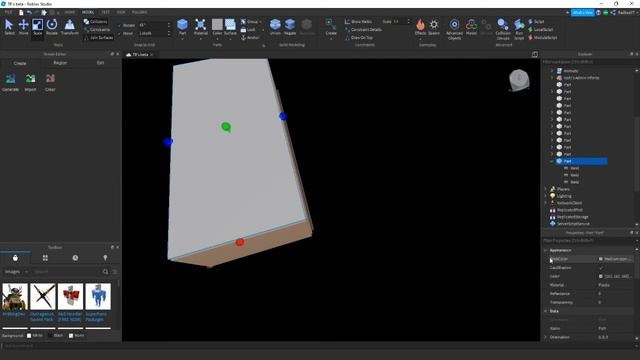Click the view orientation cube gizmo

pyautogui.click(x=519, y=80)
